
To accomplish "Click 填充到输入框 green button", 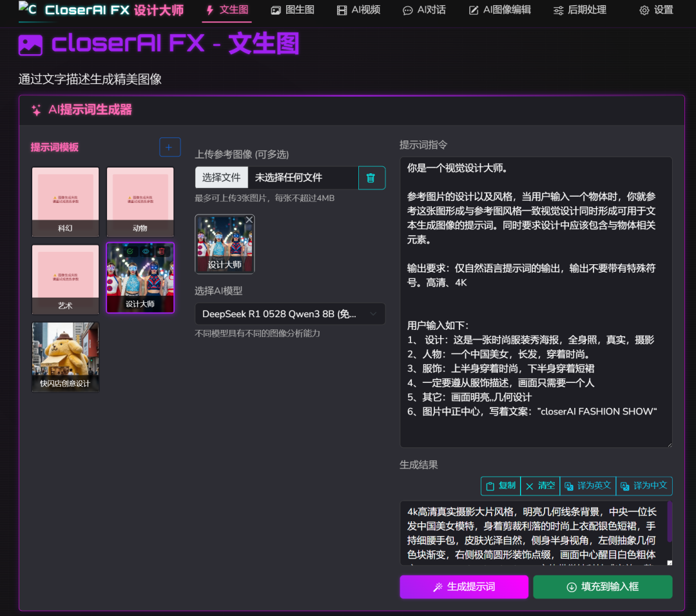I will point(603,587).
